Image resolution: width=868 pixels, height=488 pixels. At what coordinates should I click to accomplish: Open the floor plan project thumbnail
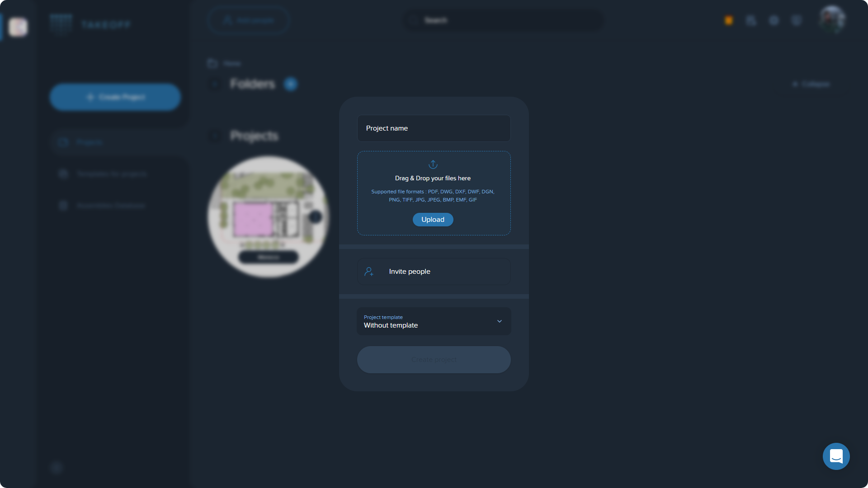tap(269, 217)
